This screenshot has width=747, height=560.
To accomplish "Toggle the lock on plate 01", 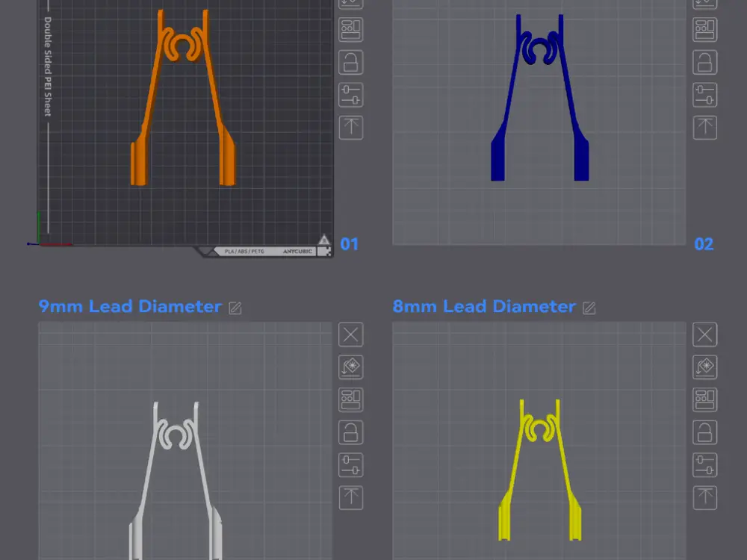I will [x=350, y=63].
